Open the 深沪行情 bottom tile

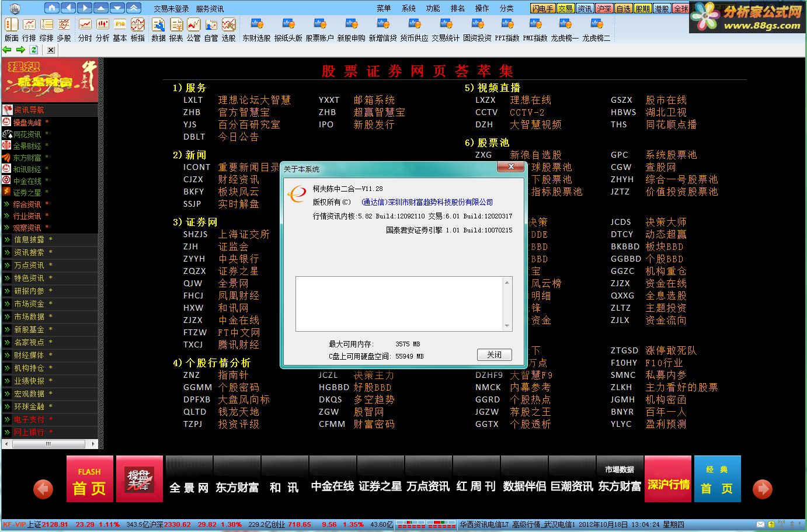tap(668, 479)
